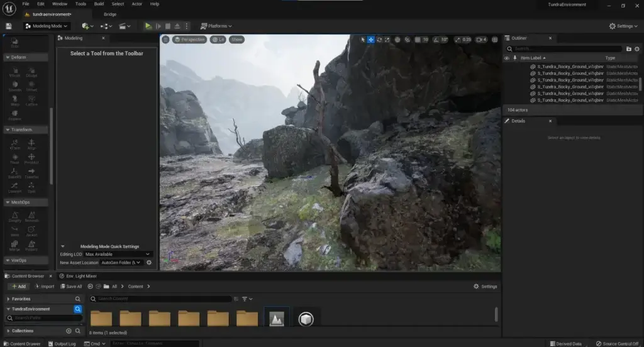
Task: Click the Add button in Content Browser
Action: (x=18, y=286)
